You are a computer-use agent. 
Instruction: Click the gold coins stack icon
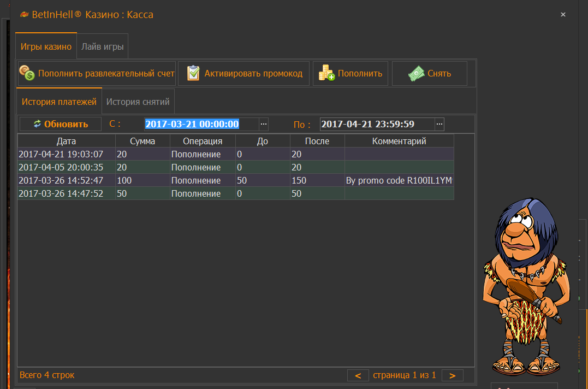[327, 73]
